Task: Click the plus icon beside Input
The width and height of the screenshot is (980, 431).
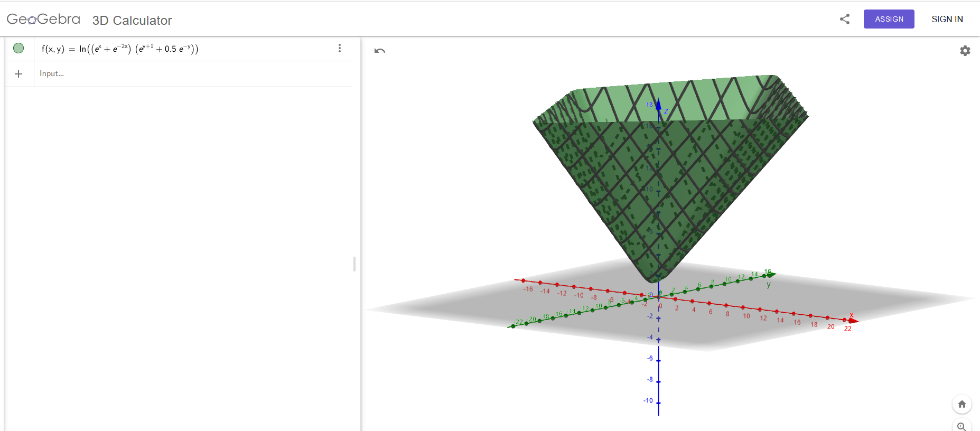Action: point(18,74)
